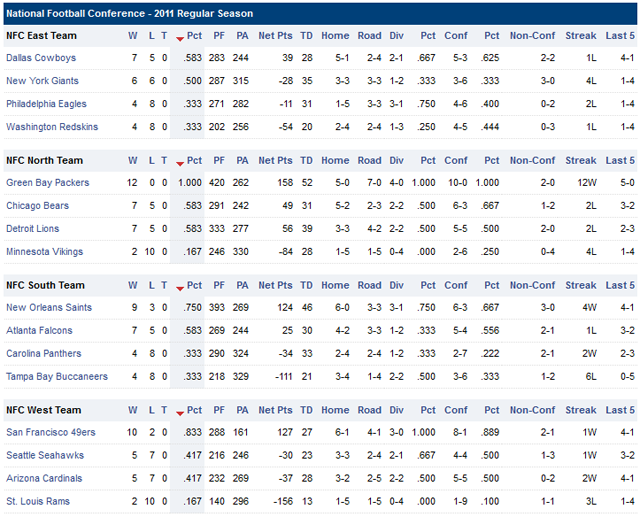The height and width of the screenshot is (517, 640).
Task: Sort NFC West table by Last 5 header
Action: click(x=620, y=410)
